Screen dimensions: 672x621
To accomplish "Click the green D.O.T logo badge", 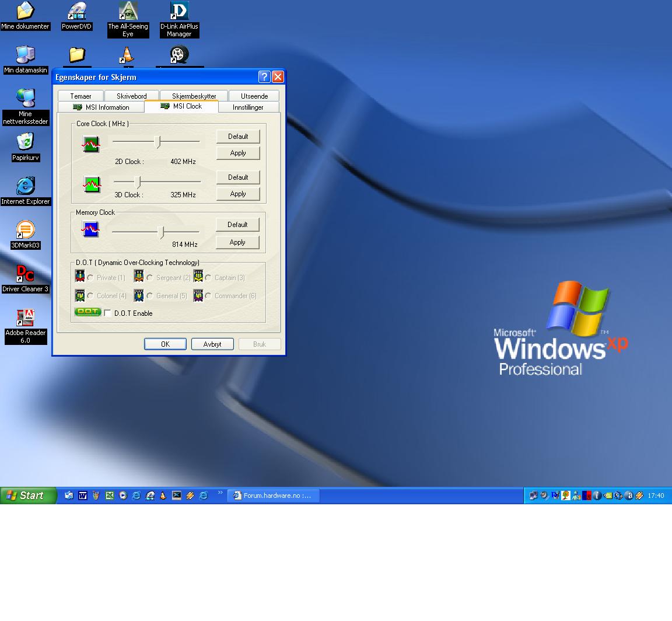I will click(x=87, y=312).
